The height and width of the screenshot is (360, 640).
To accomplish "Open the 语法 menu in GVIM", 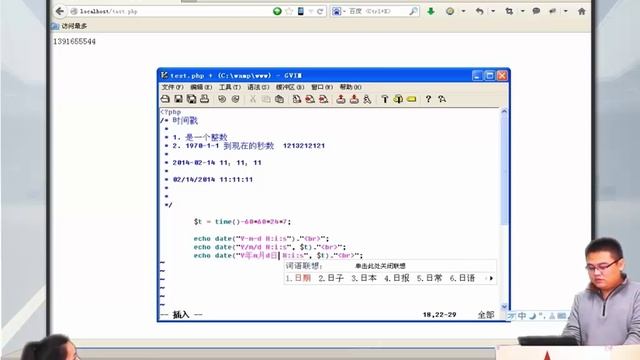I will click(258, 87).
